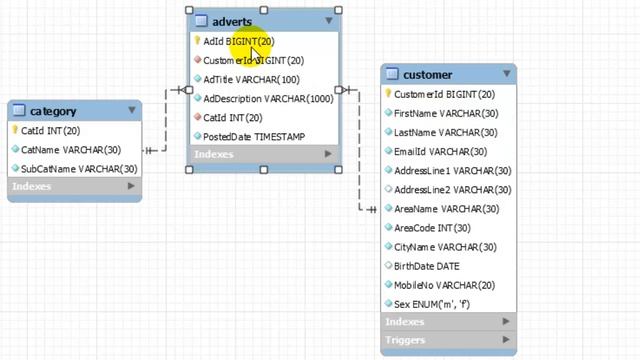Click the MobileNo column diamond icon
Image resolution: width=640 pixels, height=360 pixels.
(x=389, y=284)
